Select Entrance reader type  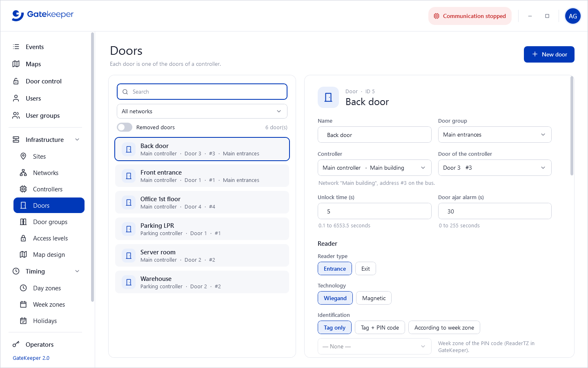coord(335,269)
